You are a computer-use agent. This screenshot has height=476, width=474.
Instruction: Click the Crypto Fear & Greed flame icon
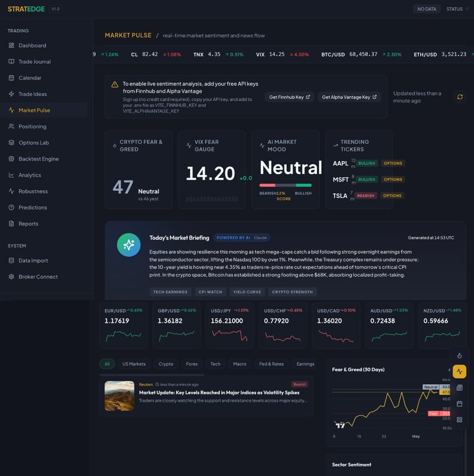(115, 146)
